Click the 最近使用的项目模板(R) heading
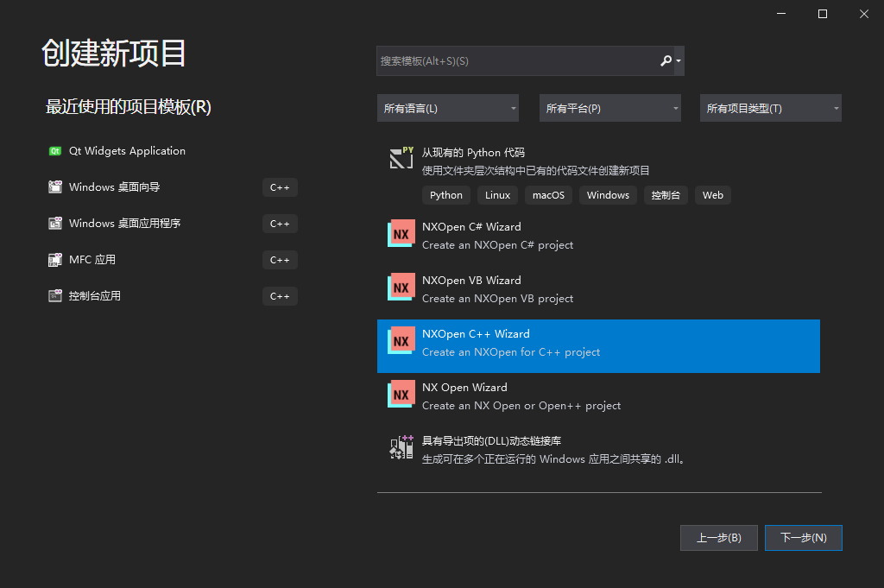This screenshot has width=884, height=588. [x=129, y=106]
